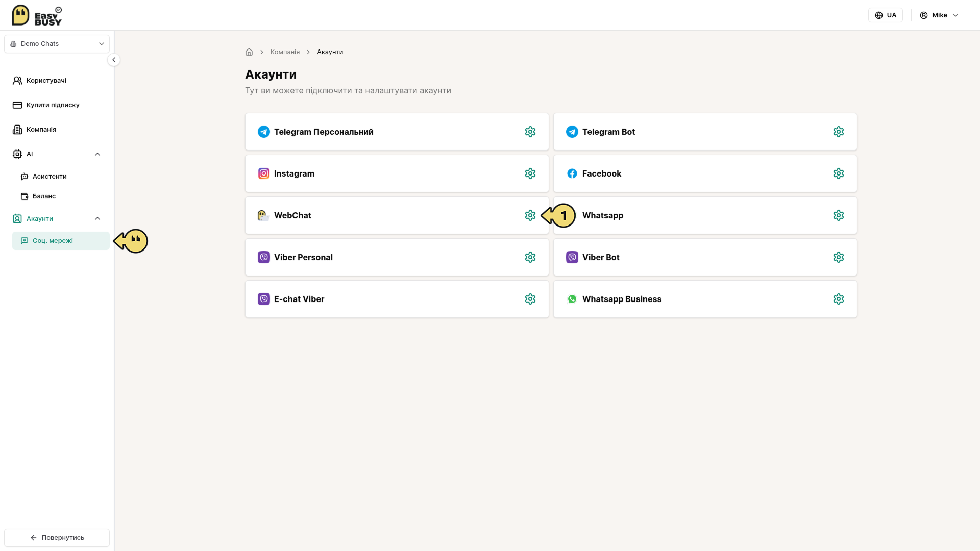Screen dimensions: 980x551
Task: Click the Viber Bot logo icon
Action: click(572, 257)
